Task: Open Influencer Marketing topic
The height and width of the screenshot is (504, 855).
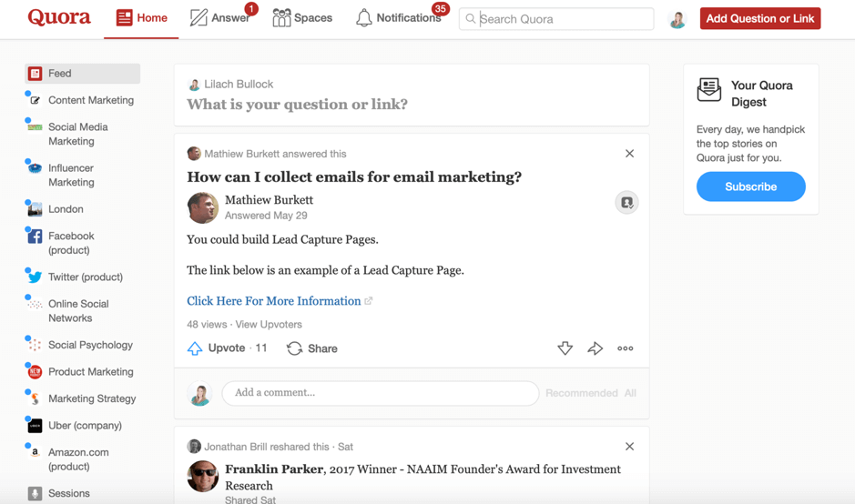Action: (x=71, y=175)
